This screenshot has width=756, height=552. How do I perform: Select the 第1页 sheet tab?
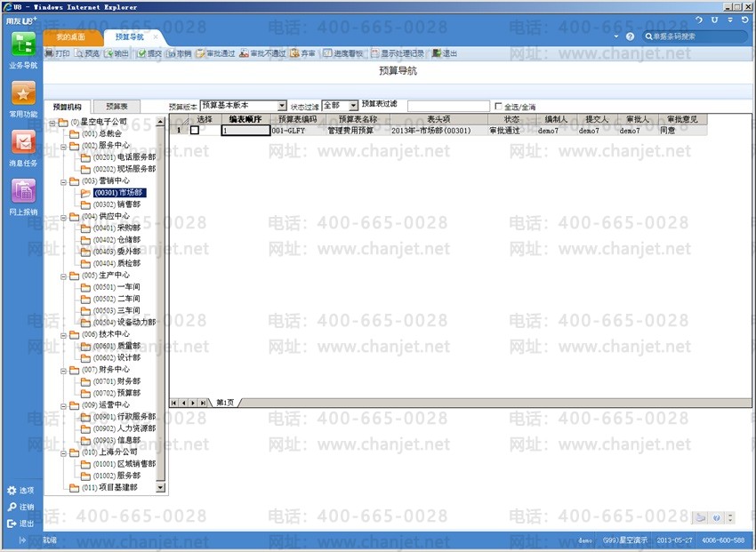225,402
